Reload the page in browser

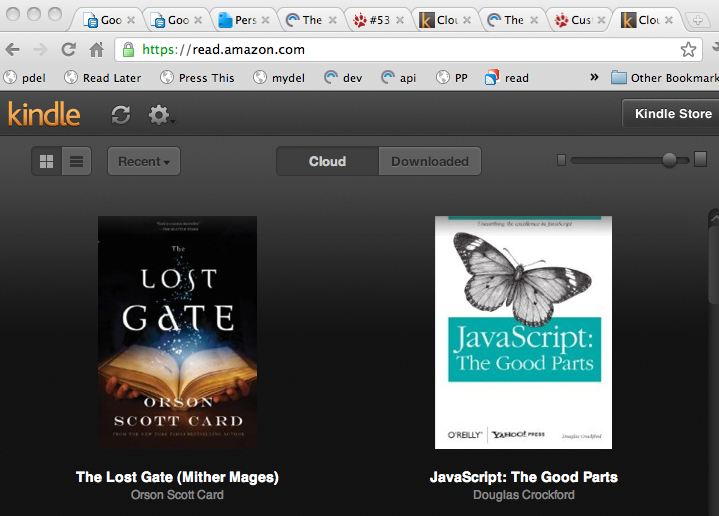(69, 49)
